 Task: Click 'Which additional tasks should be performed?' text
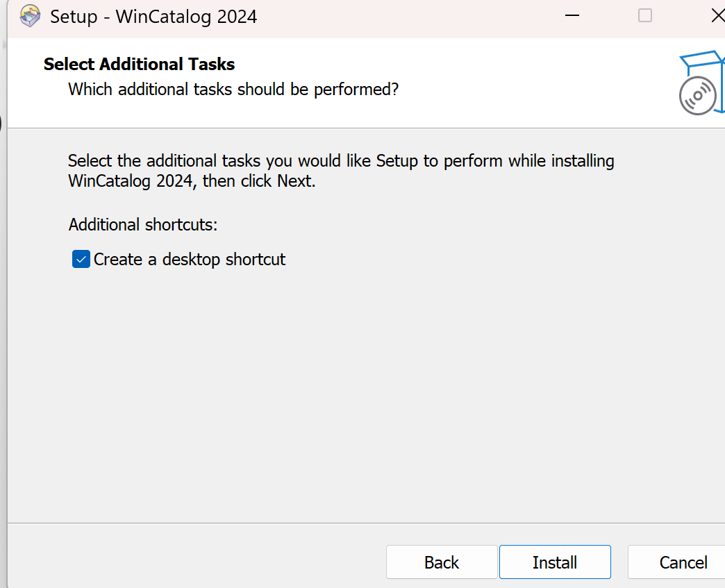[x=233, y=89]
